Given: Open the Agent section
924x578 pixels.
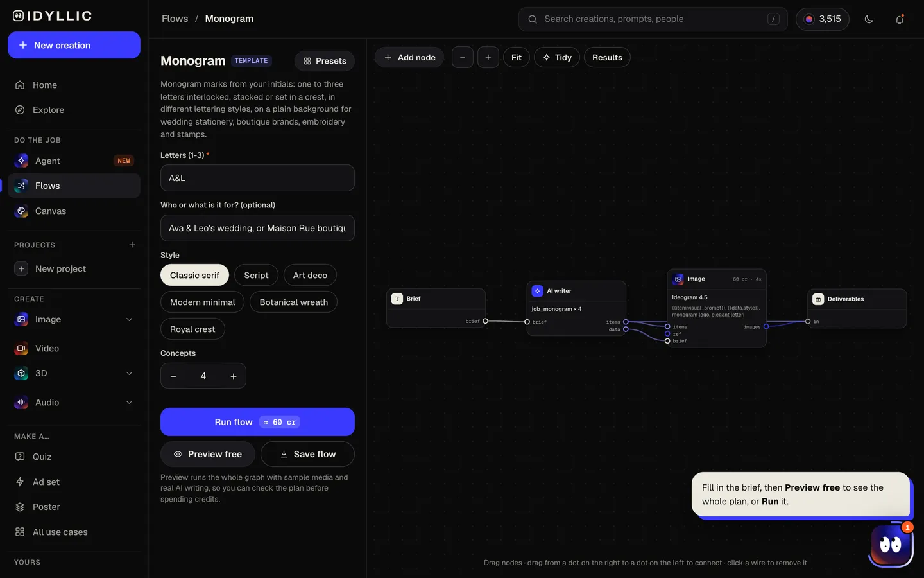Looking at the screenshot, I should (x=74, y=161).
